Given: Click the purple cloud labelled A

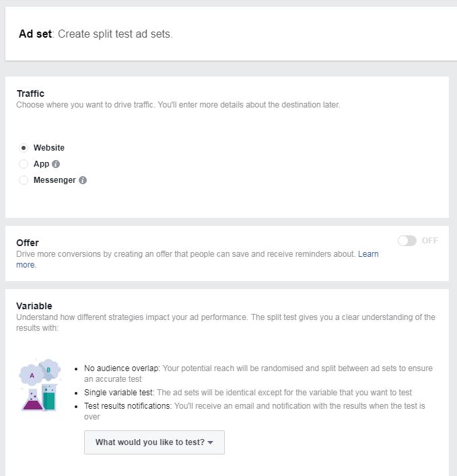Looking at the screenshot, I should (x=32, y=375).
